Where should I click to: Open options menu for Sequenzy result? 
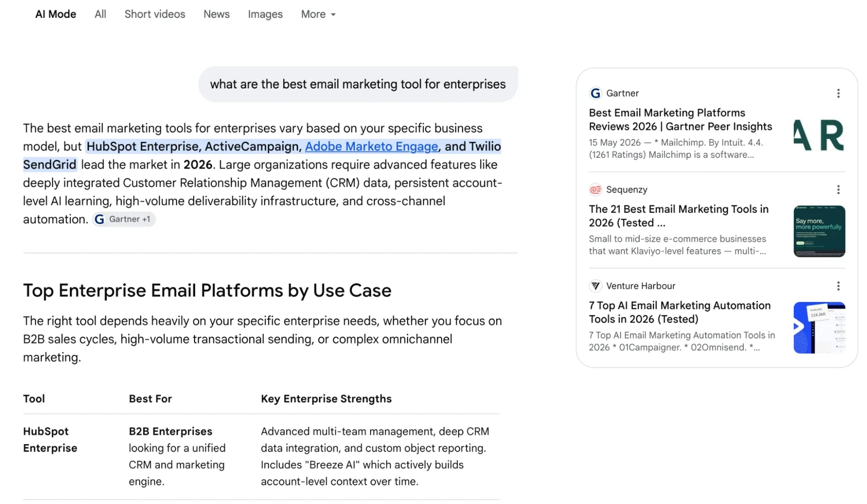tap(838, 189)
